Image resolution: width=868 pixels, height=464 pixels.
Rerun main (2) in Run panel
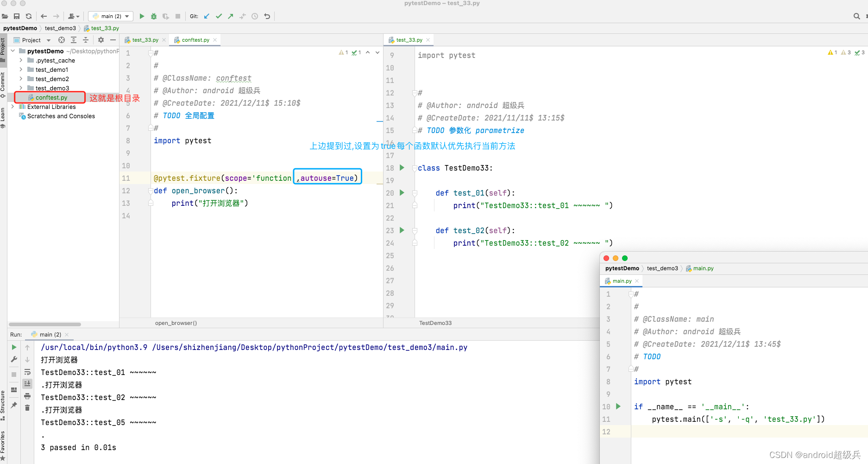click(14, 347)
